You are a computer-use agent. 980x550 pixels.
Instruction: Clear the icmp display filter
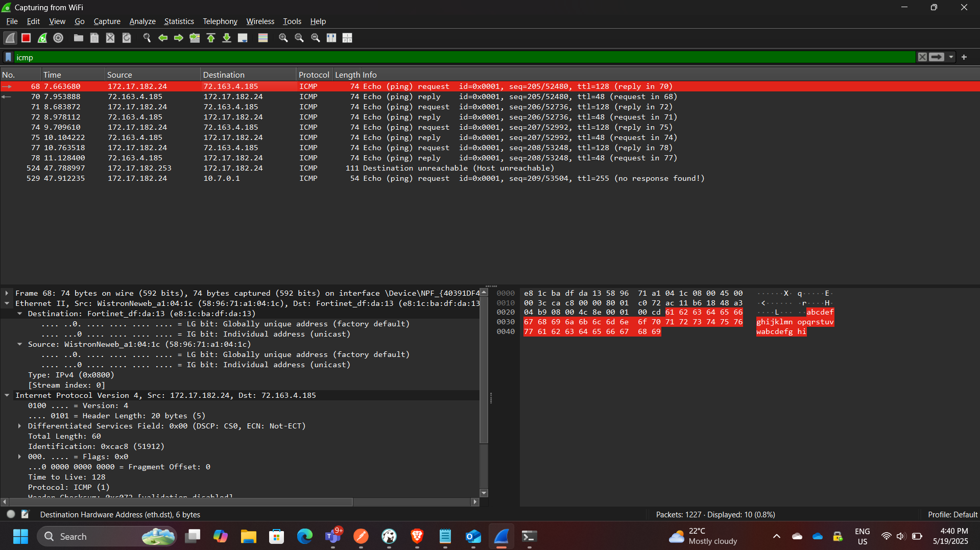pyautogui.click(x=922, y=57)
